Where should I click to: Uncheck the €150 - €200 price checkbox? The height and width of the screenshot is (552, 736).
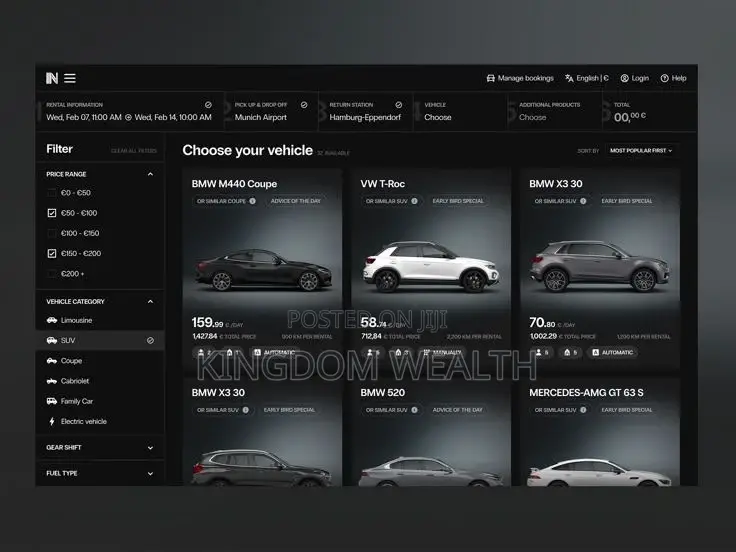52,253
